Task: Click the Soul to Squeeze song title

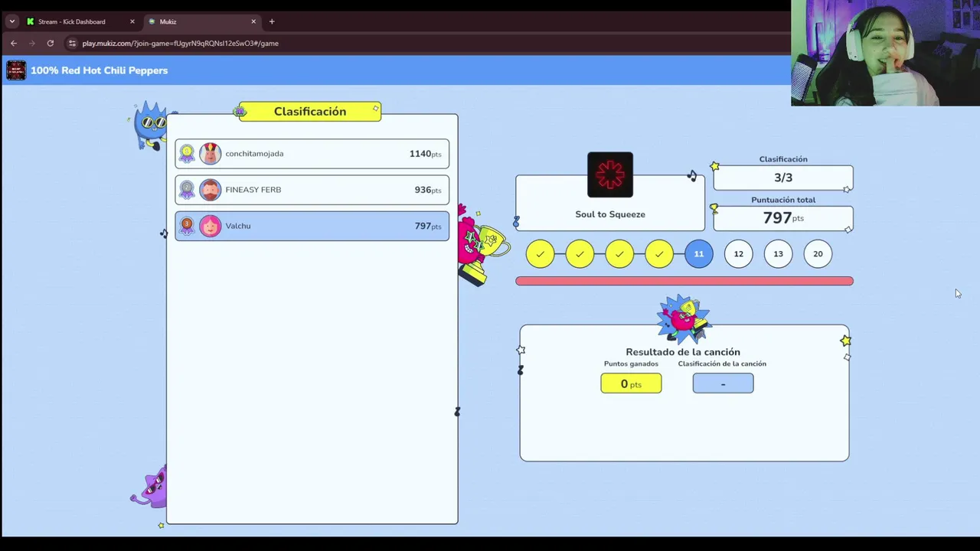Action: (610, 214)
